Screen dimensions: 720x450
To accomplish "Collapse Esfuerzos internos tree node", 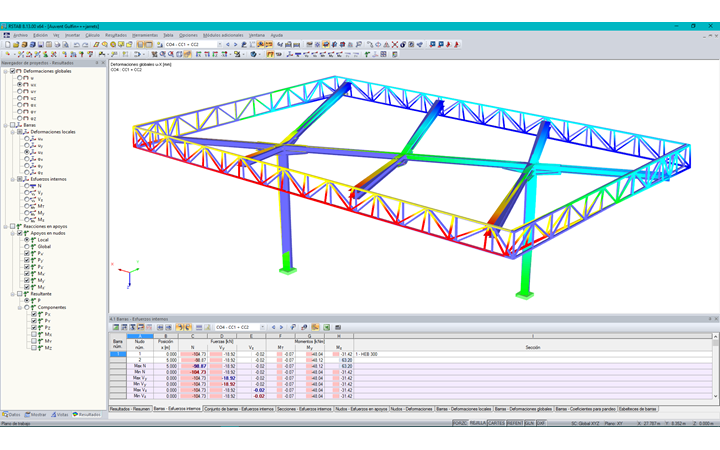I will (x=13, y=179).
